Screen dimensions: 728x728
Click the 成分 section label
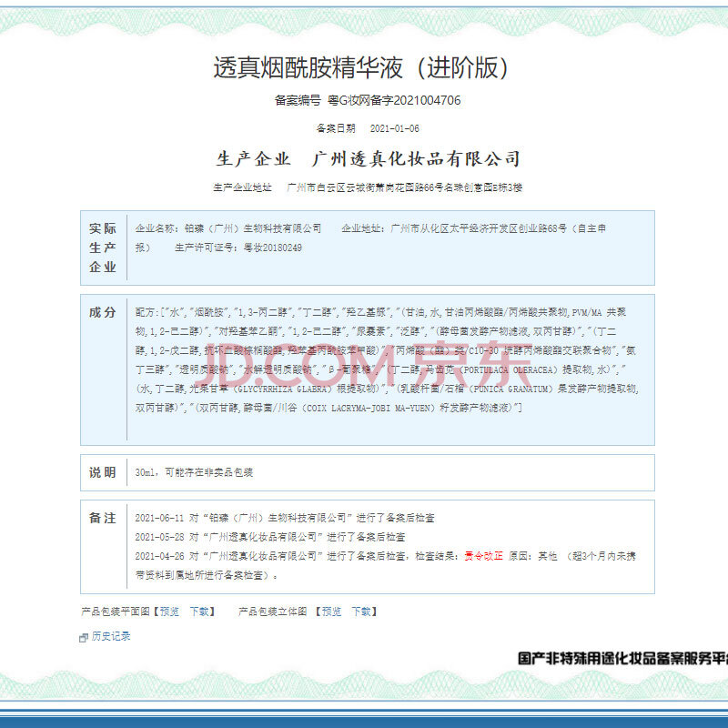[102, 312]
